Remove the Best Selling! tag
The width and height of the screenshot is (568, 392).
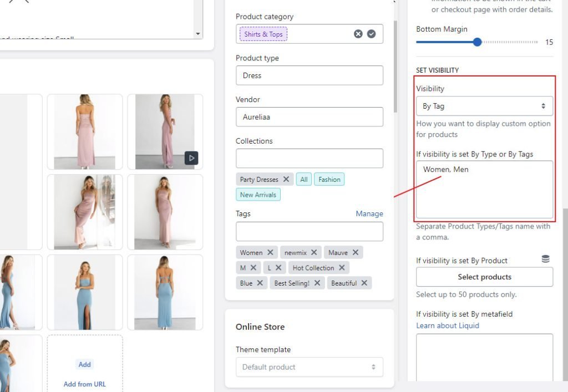[317, 283]
